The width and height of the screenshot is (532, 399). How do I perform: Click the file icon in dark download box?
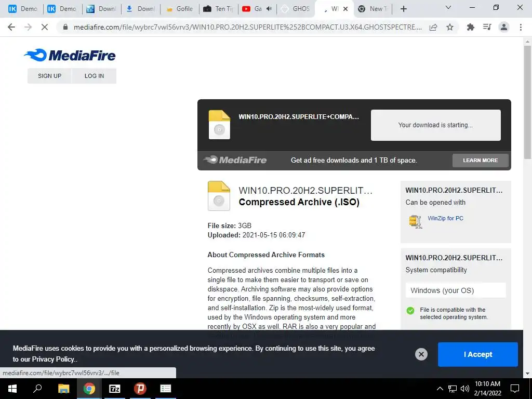219,125
